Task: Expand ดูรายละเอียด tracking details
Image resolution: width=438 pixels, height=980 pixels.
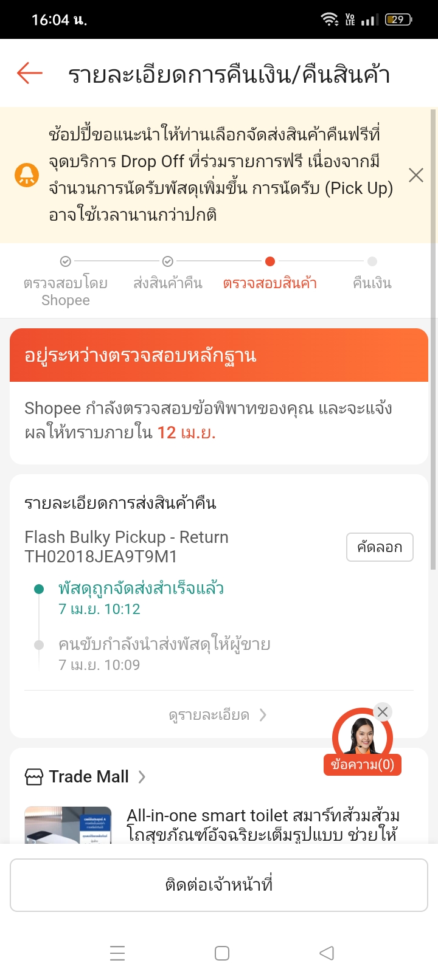Action: pyautogui.click(x=218, y=715)
